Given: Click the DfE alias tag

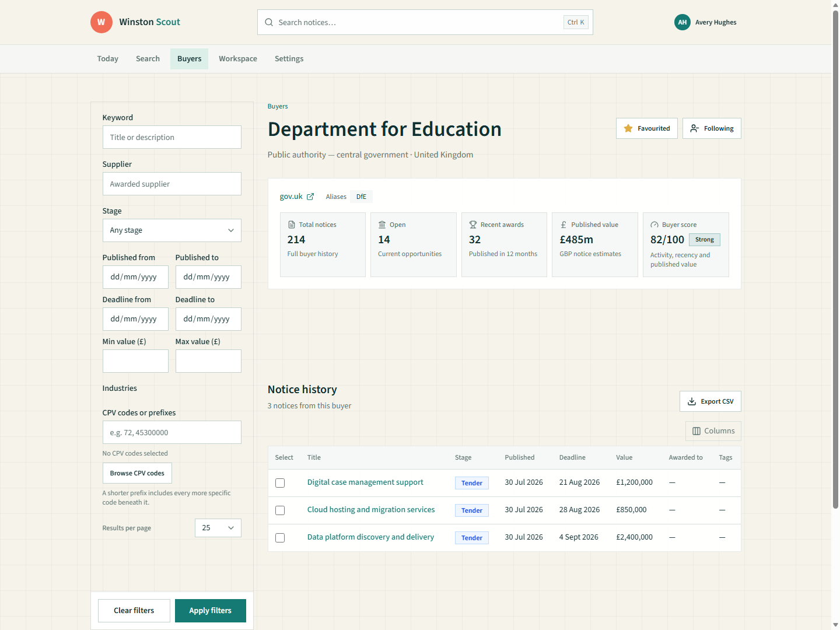Looking at the screenshot, I should (362, 197).
